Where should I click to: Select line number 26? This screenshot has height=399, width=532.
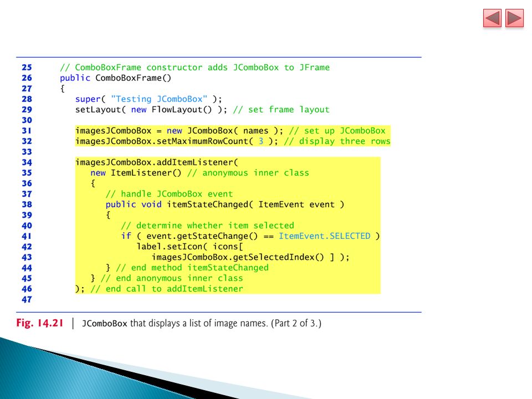pyautogui.click(x=27, y=78)
